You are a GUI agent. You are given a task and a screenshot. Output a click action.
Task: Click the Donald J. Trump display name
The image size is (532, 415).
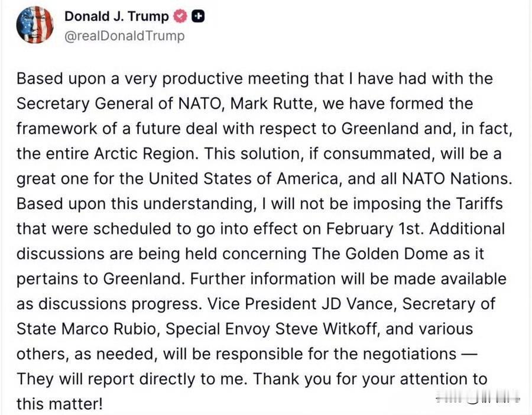(x=116, y=17)
